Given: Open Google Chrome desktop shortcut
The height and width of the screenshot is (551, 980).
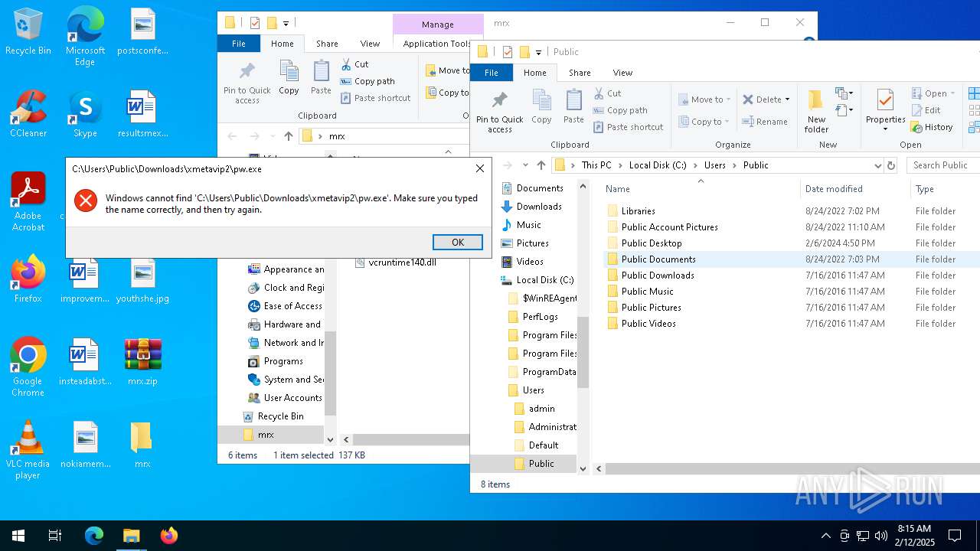Looking at the screenshot, I should tap(28, 367).
